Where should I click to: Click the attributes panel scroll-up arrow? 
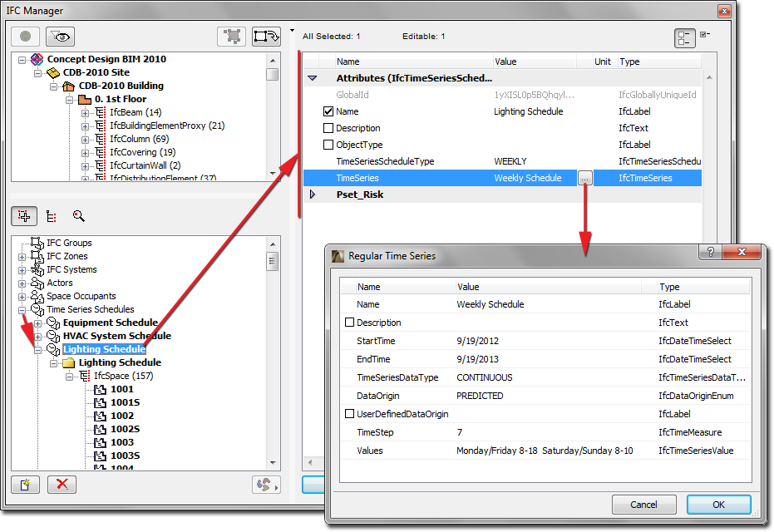[x=709, y=77]
